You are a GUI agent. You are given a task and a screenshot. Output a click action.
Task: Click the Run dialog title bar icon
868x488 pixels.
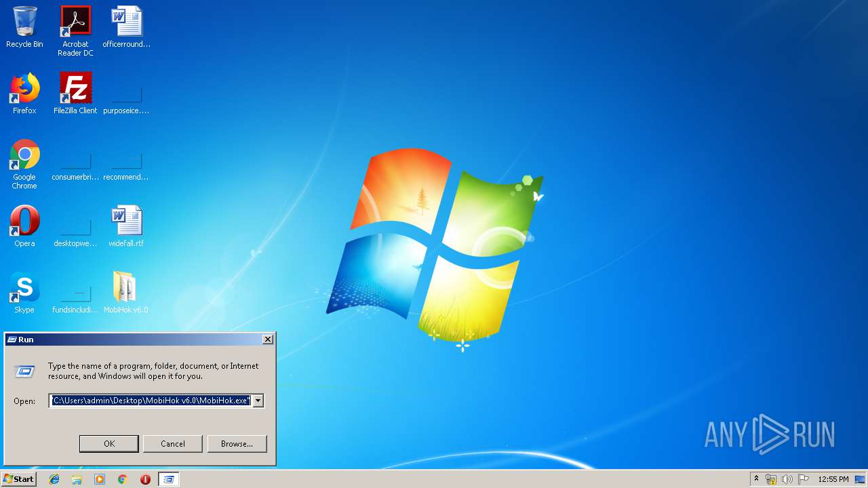pyautogui.click(x=12, y=340)
